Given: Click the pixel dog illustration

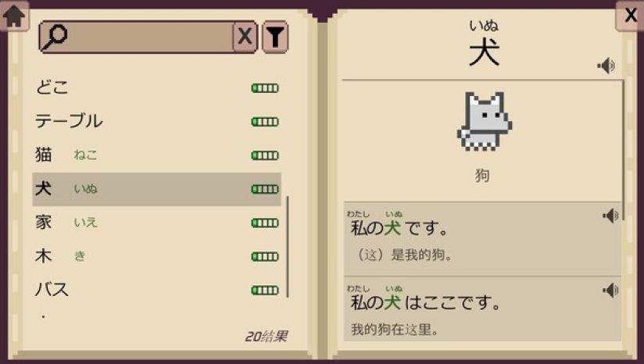Looking at the screenshot, I should [x=485, y=121].
